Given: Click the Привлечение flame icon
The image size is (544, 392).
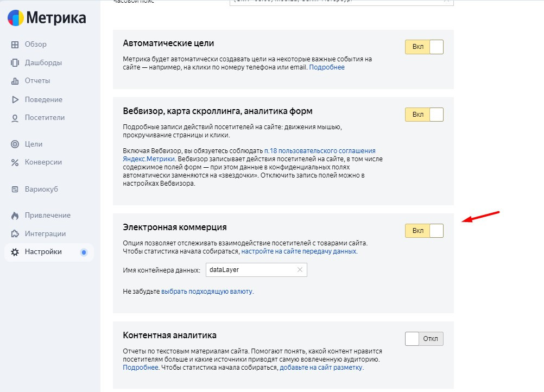Looking at the screenshot, I should coord(15,216).
